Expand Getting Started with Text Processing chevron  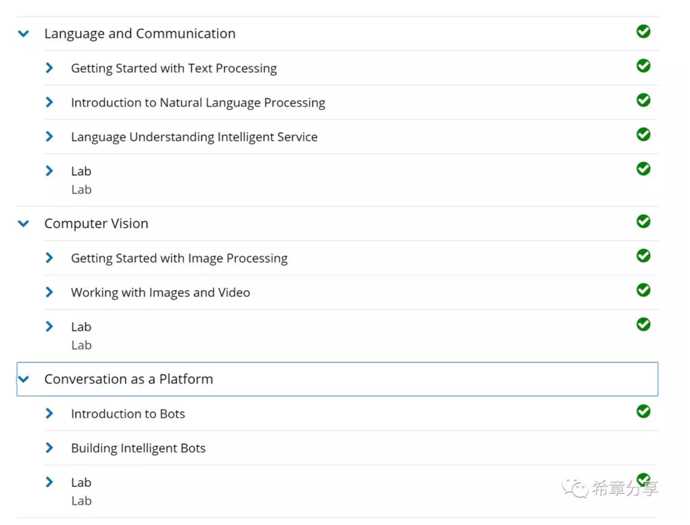click(49, 68)
